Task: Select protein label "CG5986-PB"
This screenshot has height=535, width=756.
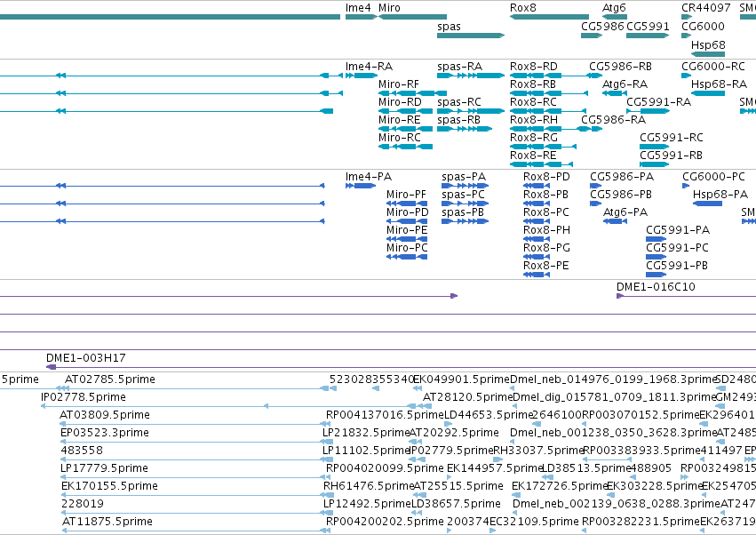Action: [x=621, y=195]
